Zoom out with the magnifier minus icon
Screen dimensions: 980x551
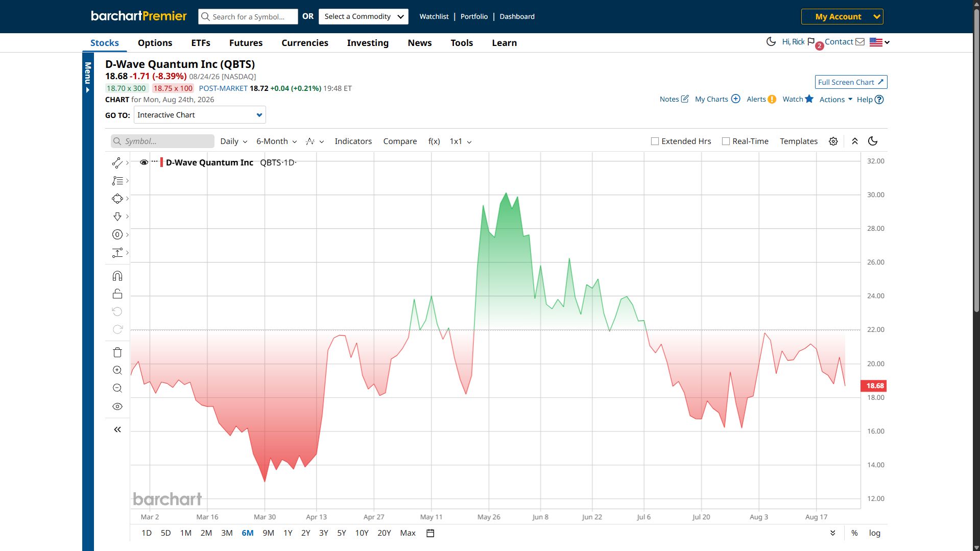[117, 388]
